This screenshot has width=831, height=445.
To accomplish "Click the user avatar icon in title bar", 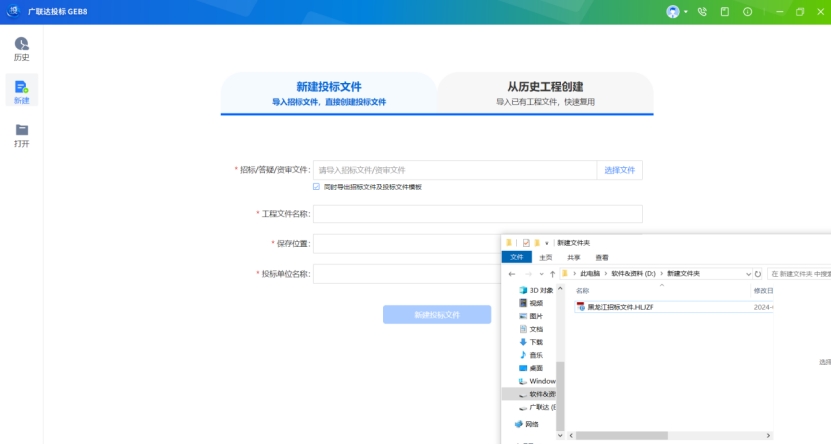I will (673, 12).
